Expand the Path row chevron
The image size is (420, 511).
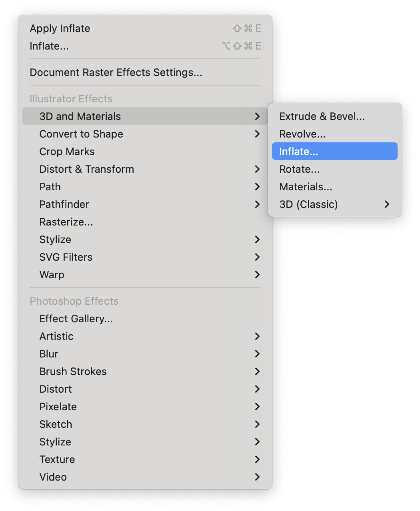click(257, 187)
